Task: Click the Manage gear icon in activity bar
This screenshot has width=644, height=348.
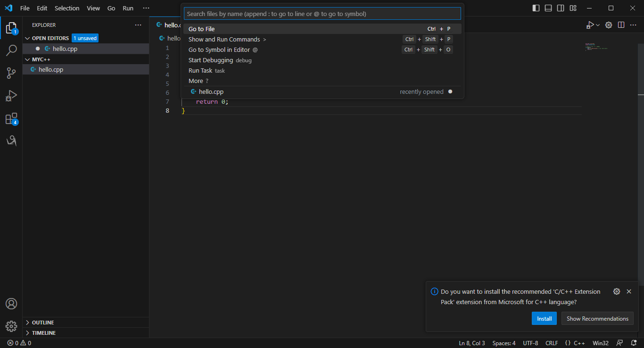Action: [x=11, y=326]
